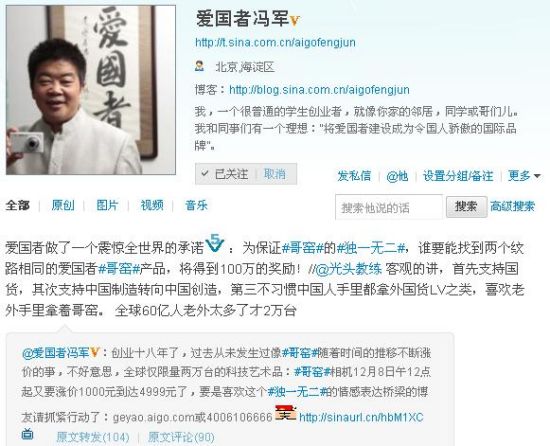Open the 设置分组/备注 grouping option
Image resolution: width=550 pixels, height=446 pixels.
458,176
